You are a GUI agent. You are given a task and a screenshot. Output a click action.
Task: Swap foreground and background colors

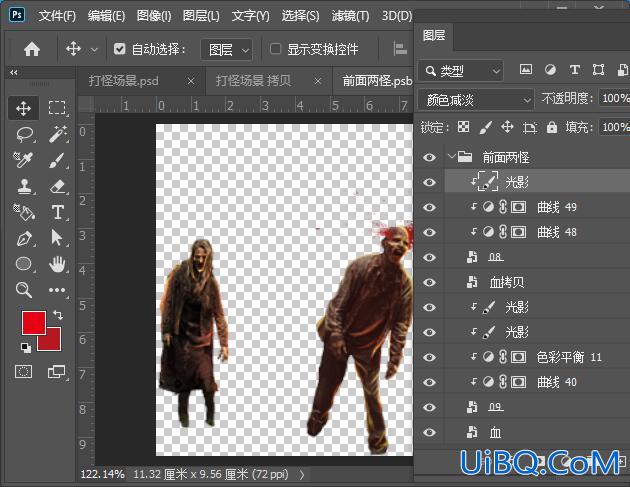point(57,315)
